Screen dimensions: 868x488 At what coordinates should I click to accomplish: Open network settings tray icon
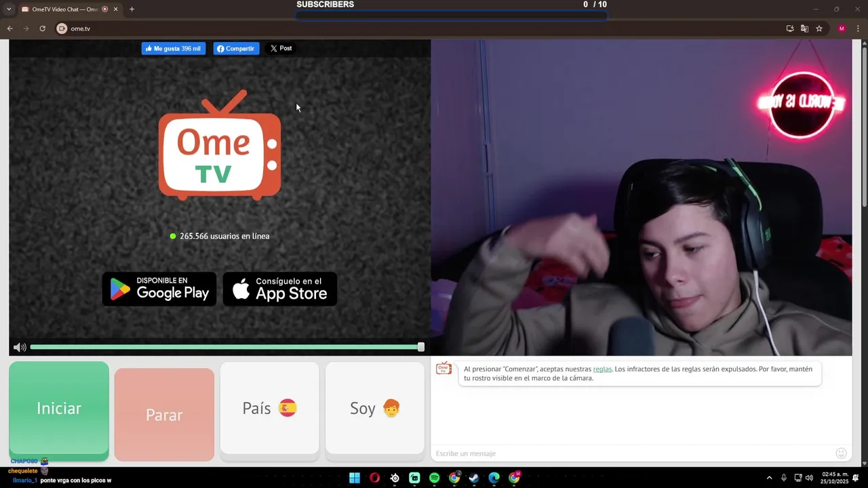[798, 478]
